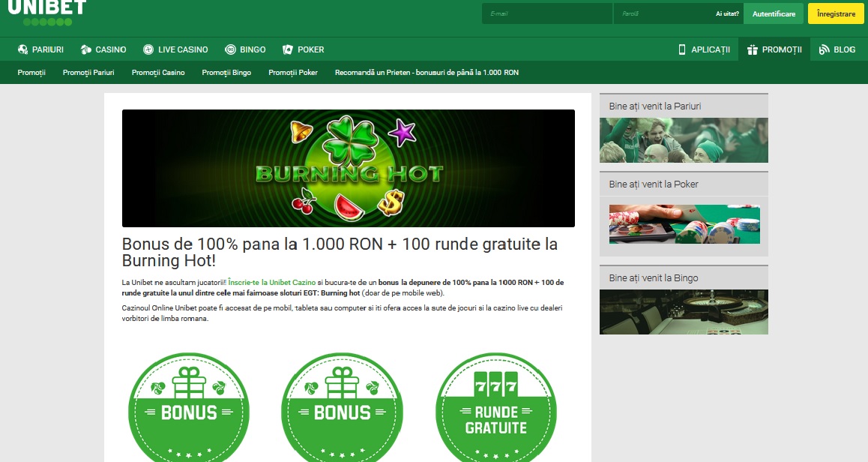The height and width of the screenshot is (462, 868).
Task: Open the Blog menu item
Action: pyautogui.click(x=837, y=49)
